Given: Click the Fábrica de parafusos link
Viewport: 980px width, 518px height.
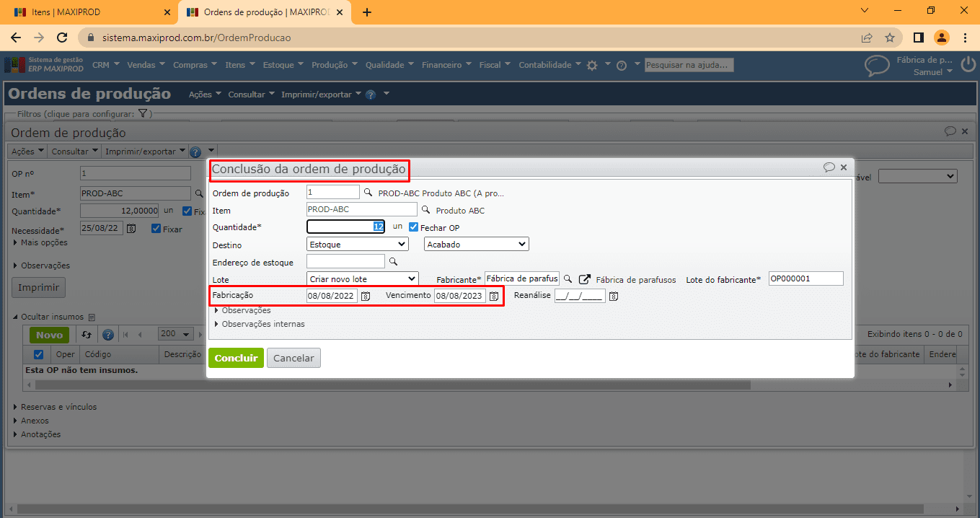Looking at the screenshot, I should coord(636,279).
